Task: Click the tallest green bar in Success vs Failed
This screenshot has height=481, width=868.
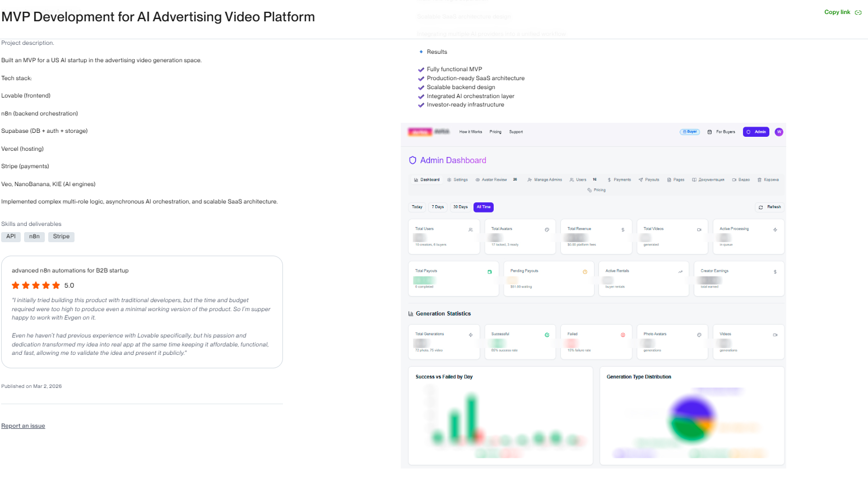Action: pyautogui.click(x=472, y=417)
